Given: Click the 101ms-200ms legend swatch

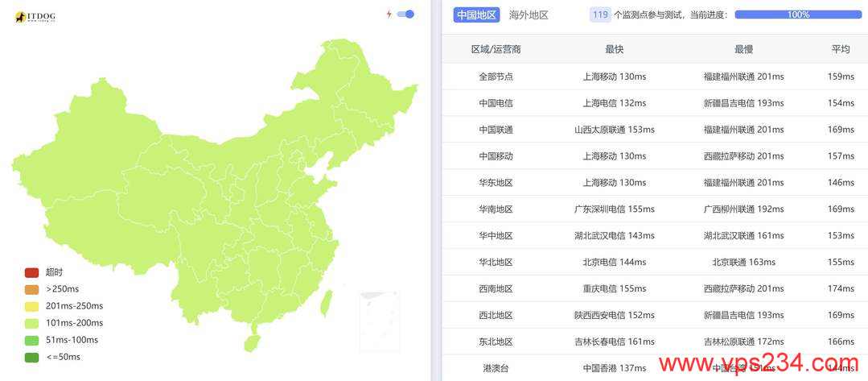Looking at the screenshot, I should click(31, 323).
